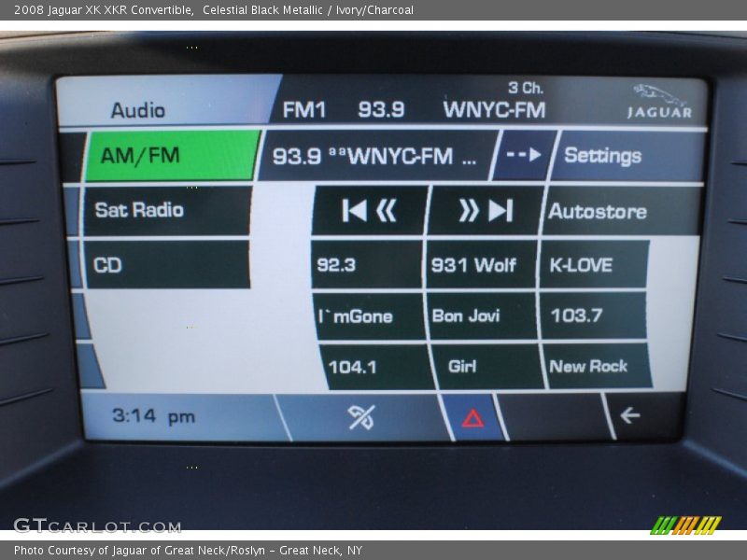Select the 103.7 preset station

[x=594, y=315]
